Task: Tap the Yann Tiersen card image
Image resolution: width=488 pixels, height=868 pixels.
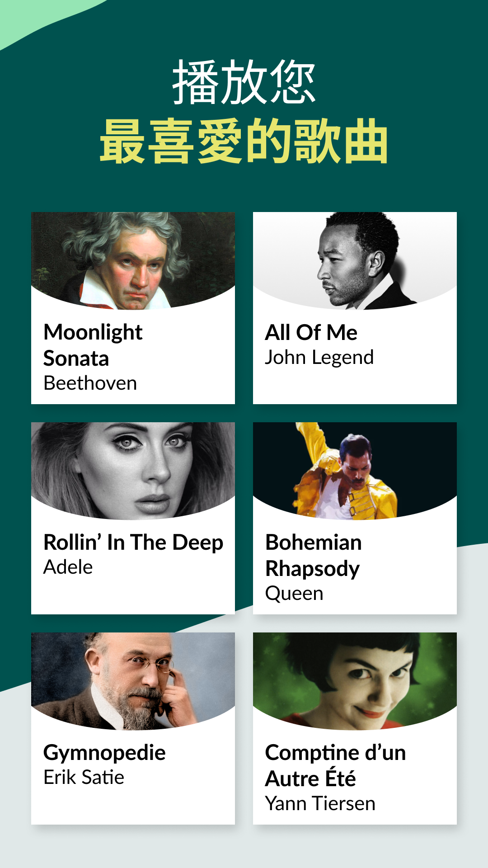Action: 355,681
